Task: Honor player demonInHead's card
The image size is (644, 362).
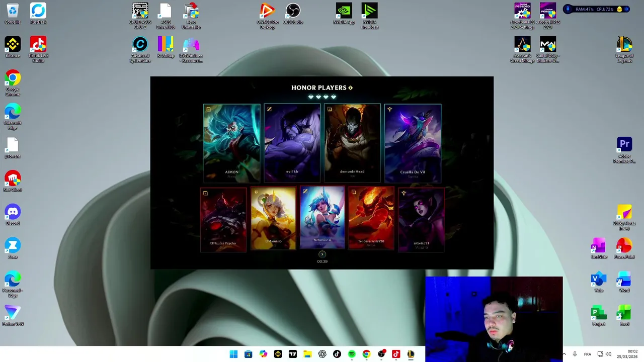Action: click(352, 143)
